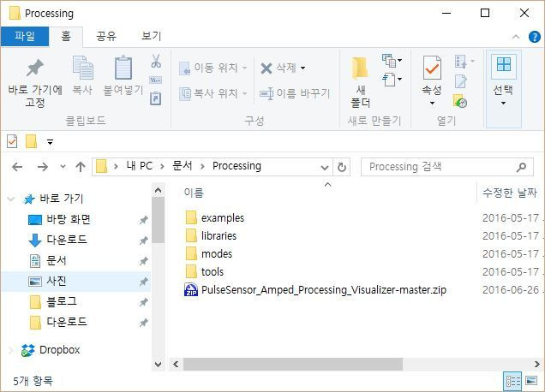Click the sidebar scroll down arrow
This screenshot has width=545, height=392.
(x=159, y=365)
